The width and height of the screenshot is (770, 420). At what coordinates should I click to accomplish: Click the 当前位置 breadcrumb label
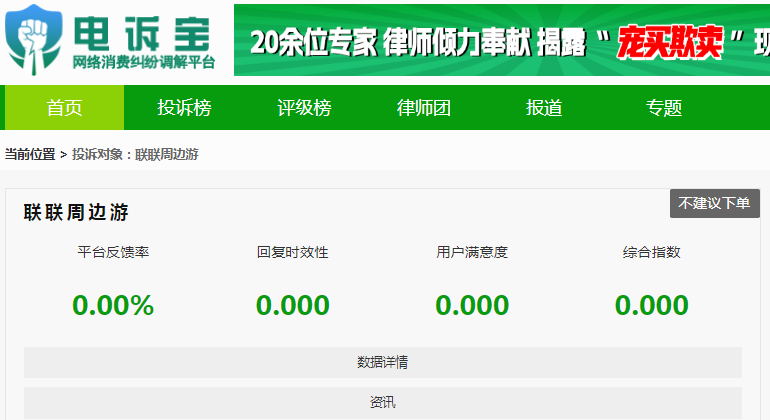pyautogui.click(x=30, y=154)
